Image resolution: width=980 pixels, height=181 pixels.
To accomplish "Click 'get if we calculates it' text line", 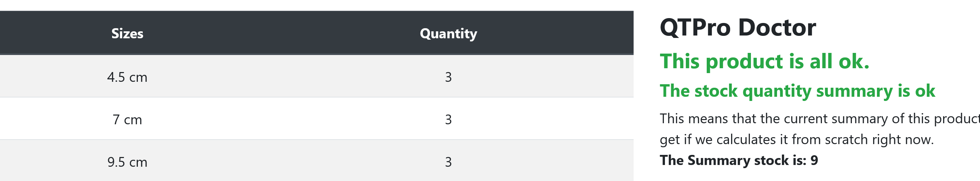I will [x=797, y=140].
